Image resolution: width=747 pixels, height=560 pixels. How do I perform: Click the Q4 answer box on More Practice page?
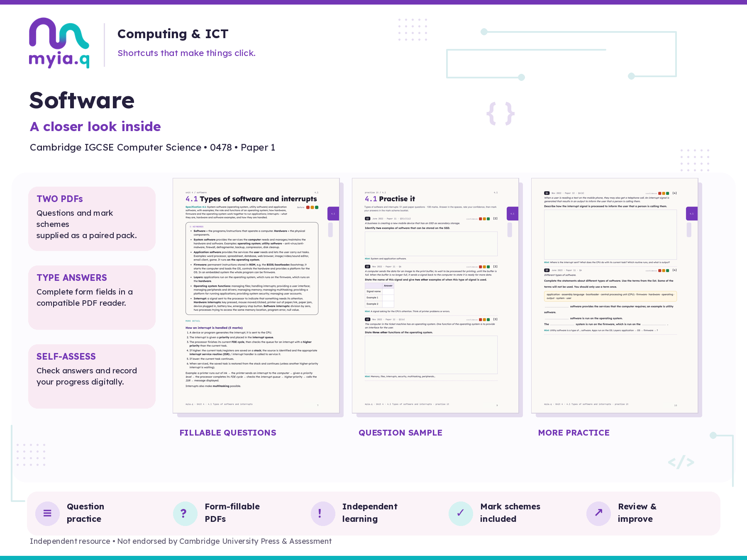coord(610,234)
